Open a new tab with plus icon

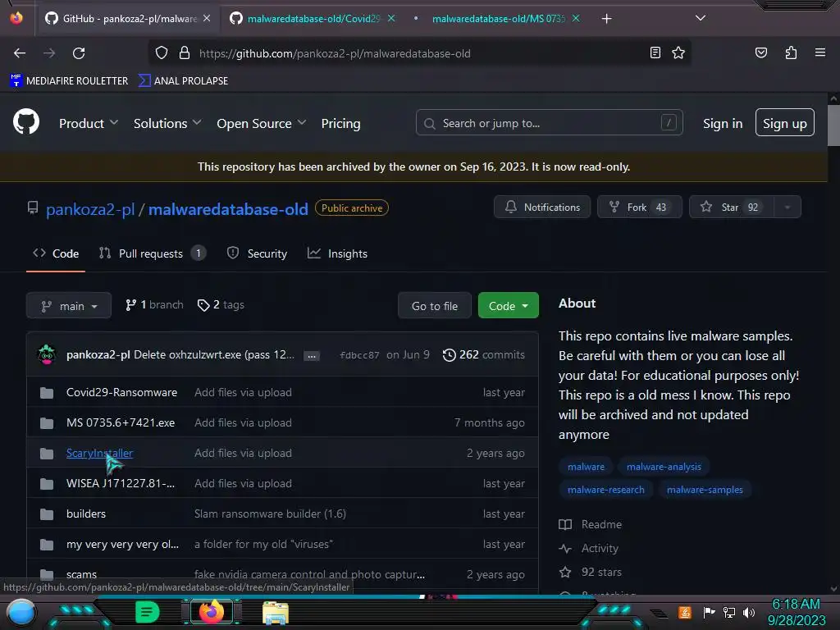coord(606,19)
